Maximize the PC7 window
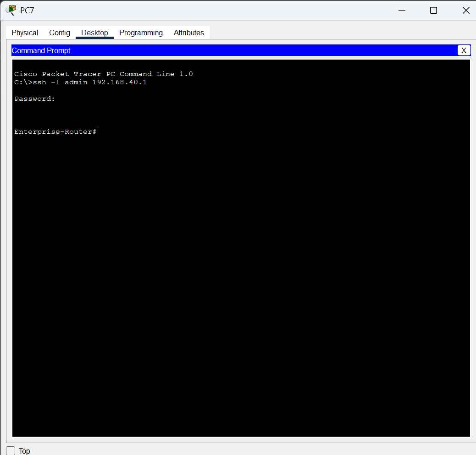The height and width of the screenshot is (455, 476). [x=433, y=11]
